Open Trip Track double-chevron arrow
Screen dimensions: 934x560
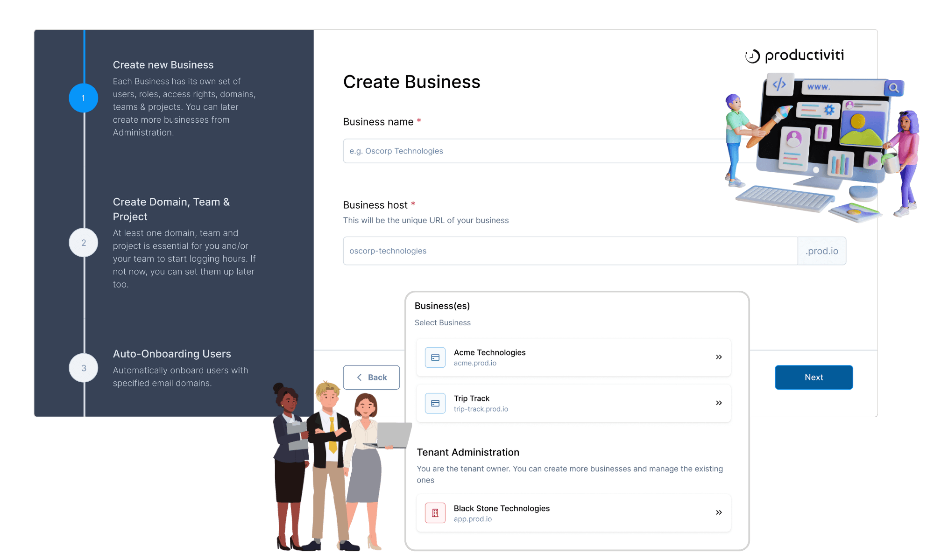tap(719, 403)
